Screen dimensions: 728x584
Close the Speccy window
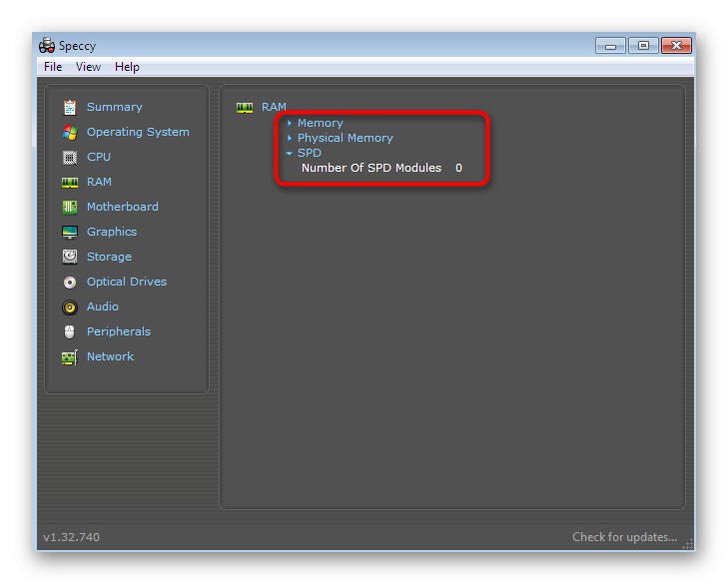click(676, 46)
